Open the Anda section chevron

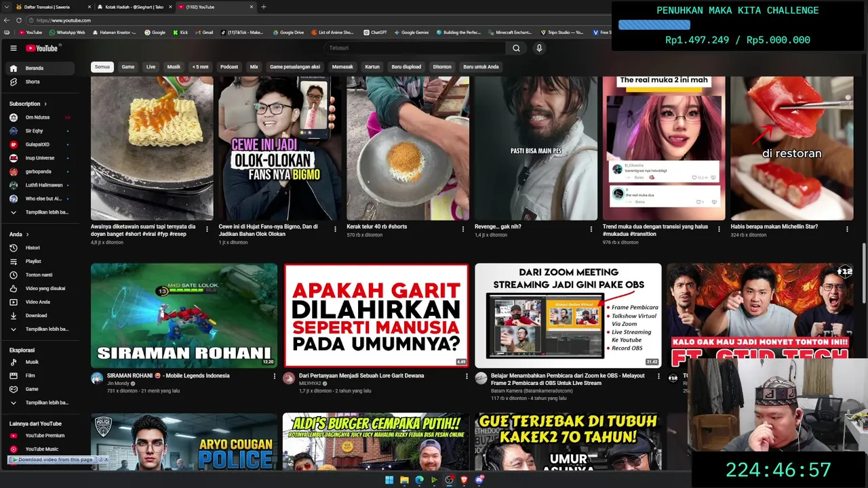27,235
